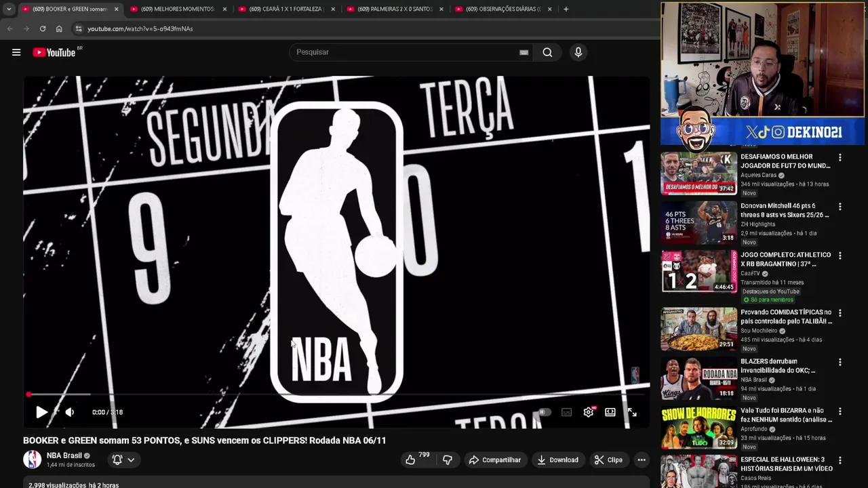Mute the video volume speaker icon
This screenshot has width=868, height=488.
(x=69, y=412)
